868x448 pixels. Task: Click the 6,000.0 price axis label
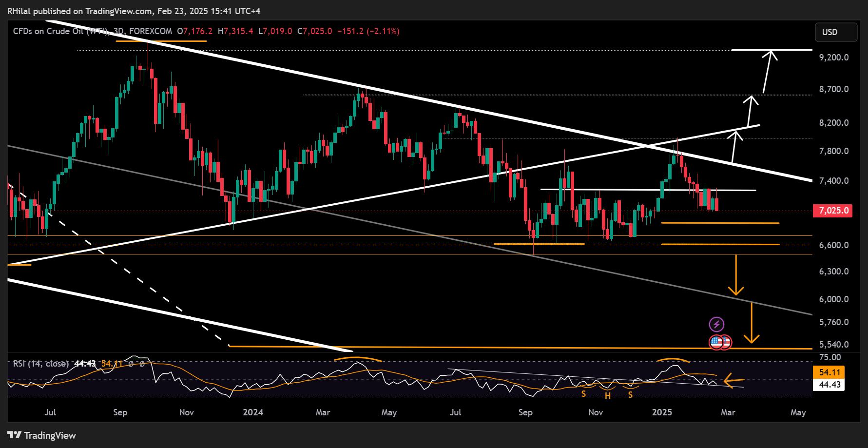pyautogui.click(x=834, y=299)
